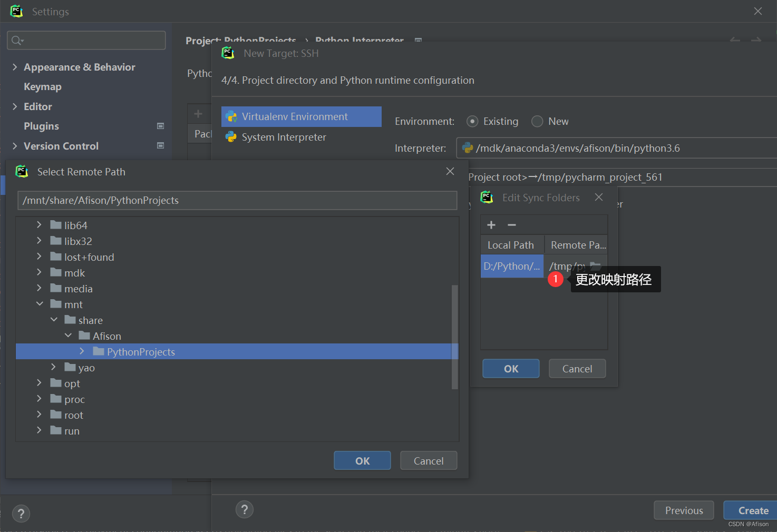Select the root folder row
Screen dimensions: 777x532
coord(237,415)
